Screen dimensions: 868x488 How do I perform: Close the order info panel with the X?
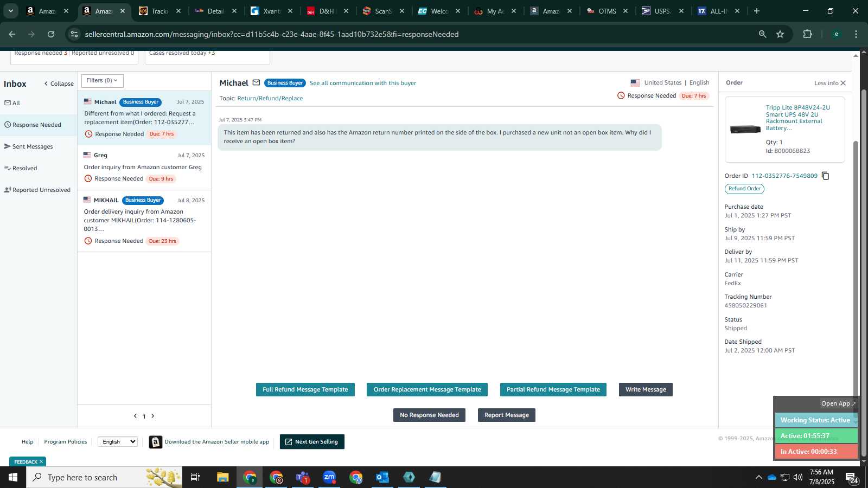(x=843, y=83)
